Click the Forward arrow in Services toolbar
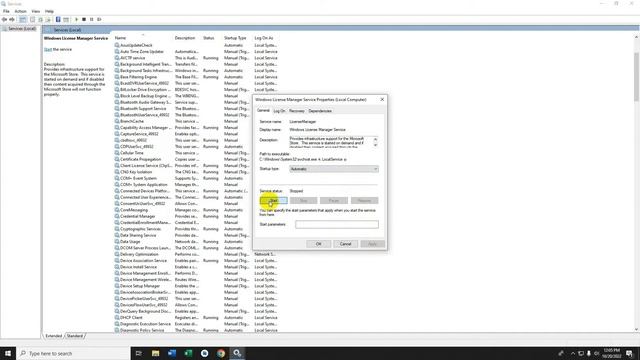640x360 pixels. coord(12,20)
